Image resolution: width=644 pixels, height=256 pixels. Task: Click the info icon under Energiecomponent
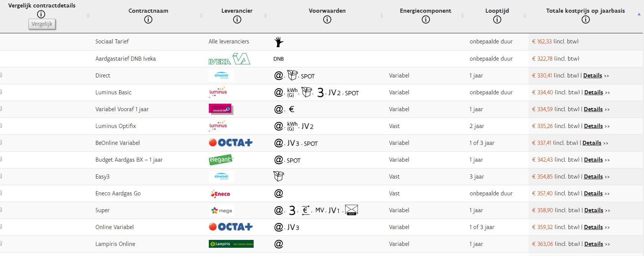point(426,20)
